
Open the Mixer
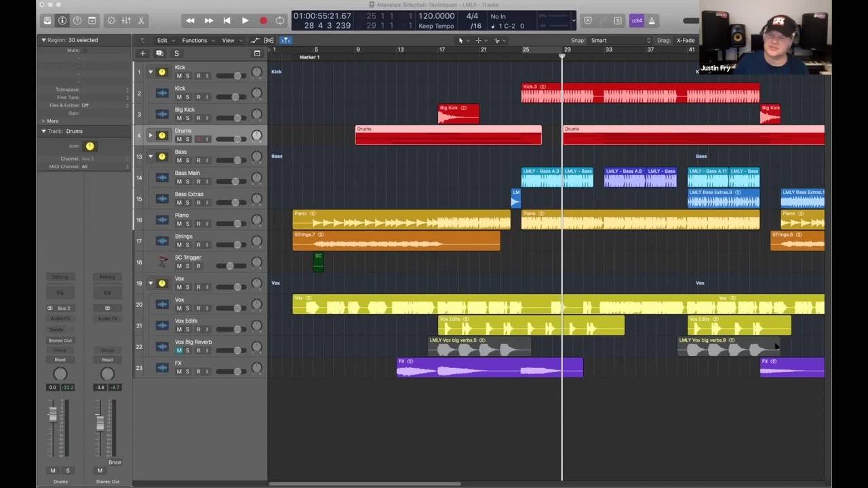(126, 21)
